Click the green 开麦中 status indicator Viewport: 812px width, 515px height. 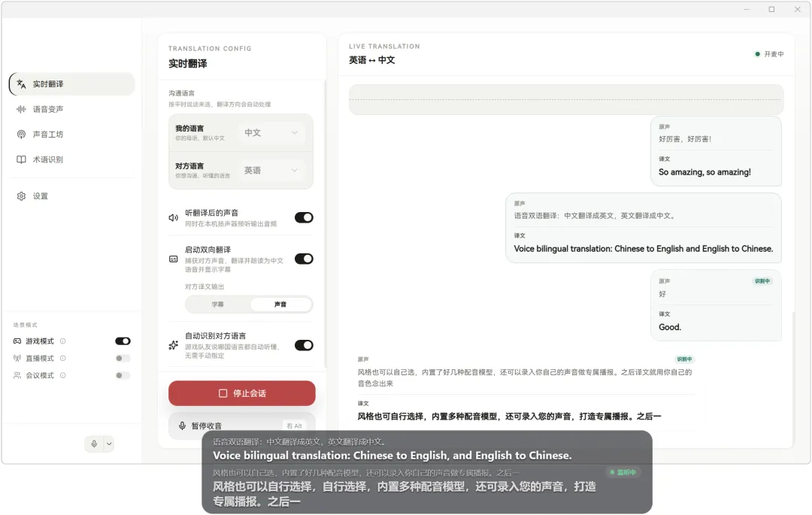click(770, 54)
